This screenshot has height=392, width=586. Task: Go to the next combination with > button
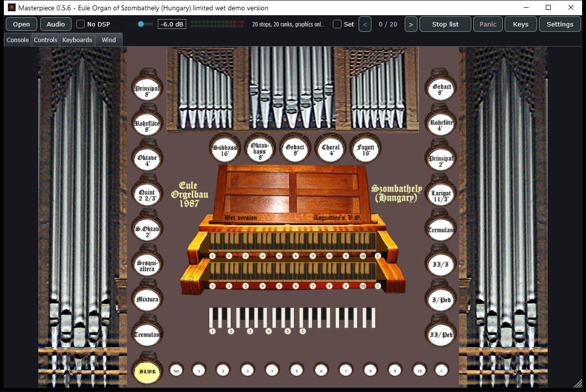point(411,24)
